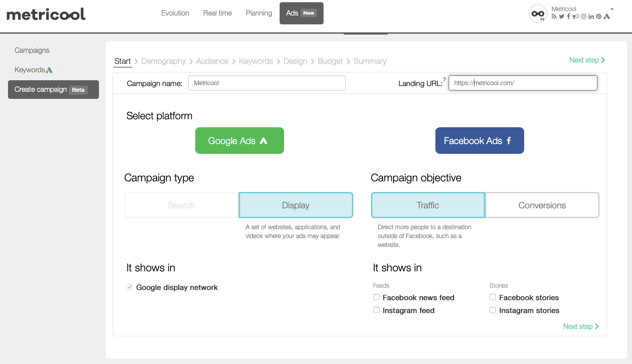632x364 pixels.
Task: Check the Facebook stories box
Action: point(493,297)
